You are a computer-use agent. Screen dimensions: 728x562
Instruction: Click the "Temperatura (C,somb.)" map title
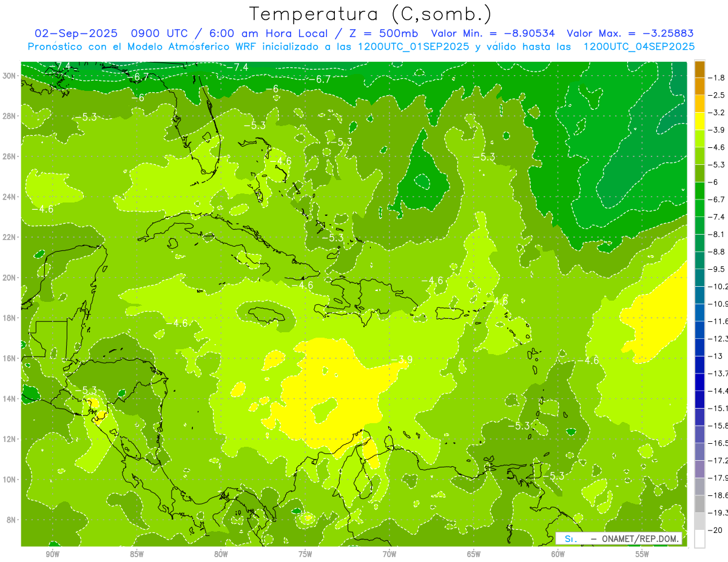click(370, 14)
